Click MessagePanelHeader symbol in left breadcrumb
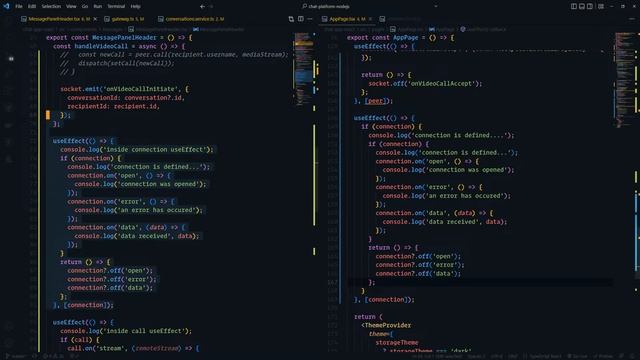The width and height of the screenshot is (640, 360). tap(219, 29)
